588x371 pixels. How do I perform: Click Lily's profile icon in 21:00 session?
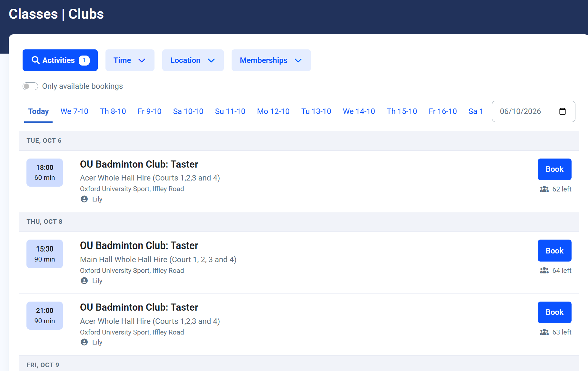coord(84,342)
